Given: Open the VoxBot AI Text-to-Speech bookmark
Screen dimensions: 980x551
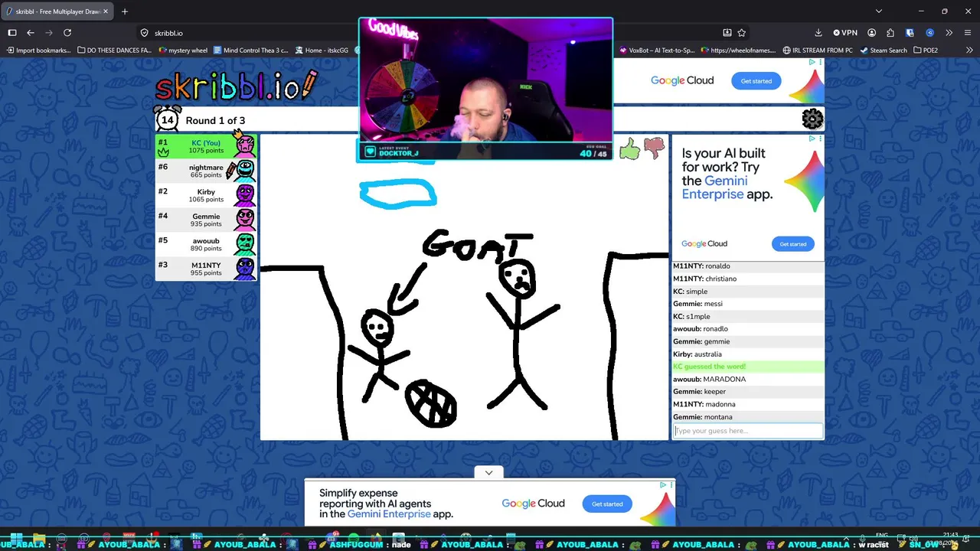Looking at the screenshot, I should pyautogui.click(x=656, y=51).
